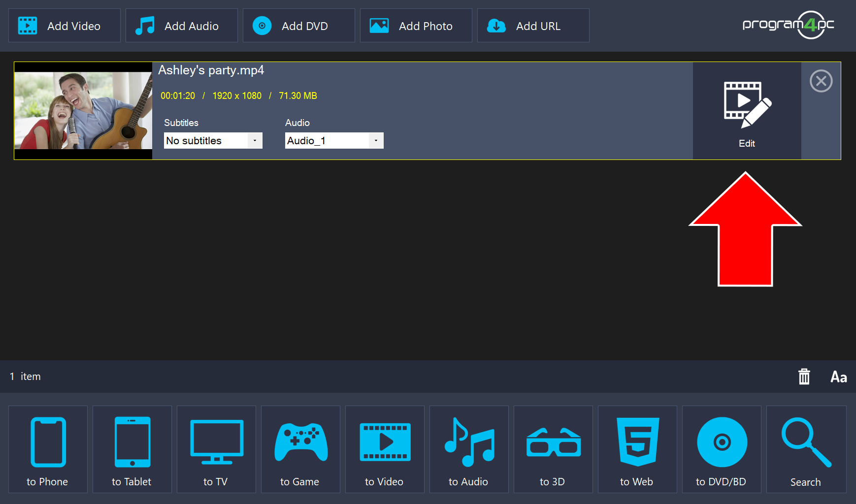The image size is (856, 504).
Task: Choose the to Video output format
Action: (385, 449)
